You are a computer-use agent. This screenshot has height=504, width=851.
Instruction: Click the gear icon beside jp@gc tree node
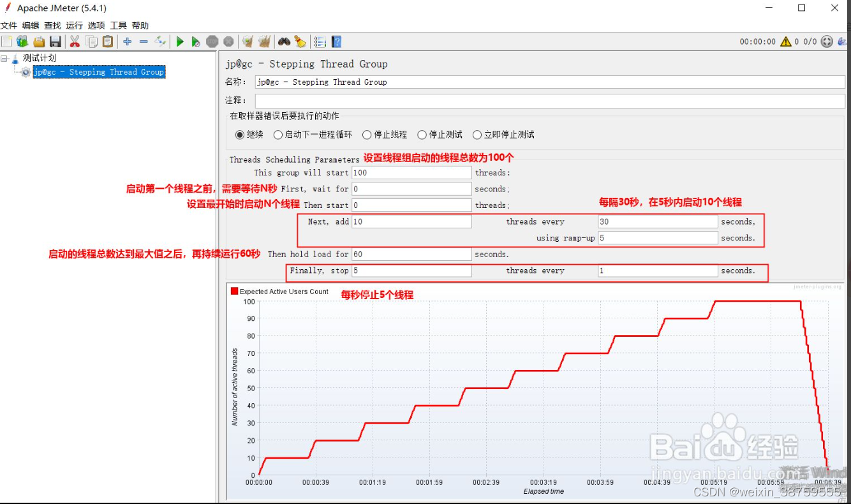[x=26, y=72]
